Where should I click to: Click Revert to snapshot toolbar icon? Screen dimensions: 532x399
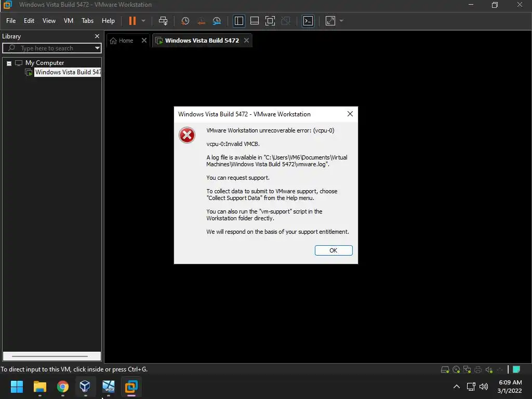201,21
